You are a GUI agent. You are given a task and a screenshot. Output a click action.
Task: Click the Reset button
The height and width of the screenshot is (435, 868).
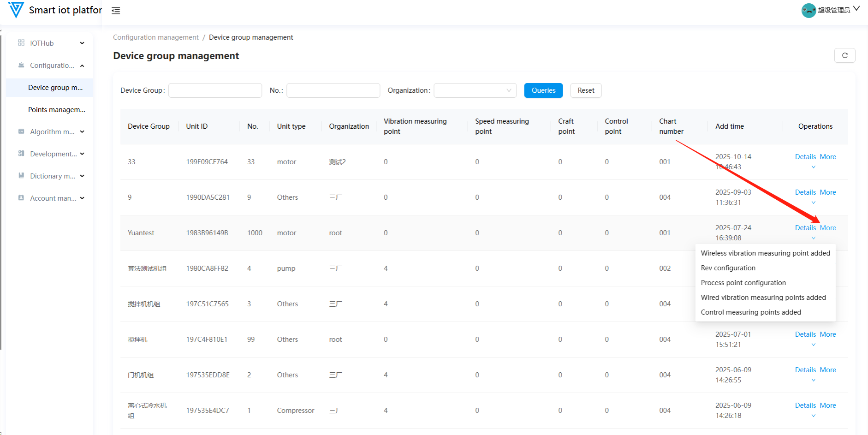(x=586, y=90)
